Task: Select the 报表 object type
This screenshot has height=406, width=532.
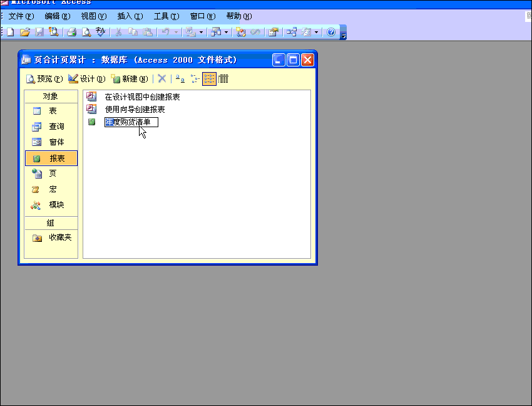Action: click(51, 159)
